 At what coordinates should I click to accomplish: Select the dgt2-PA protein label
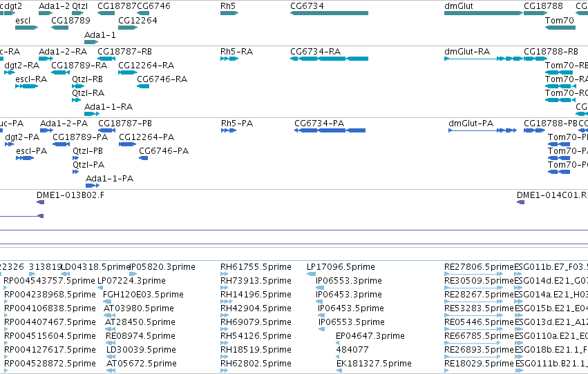pos(22,137)
